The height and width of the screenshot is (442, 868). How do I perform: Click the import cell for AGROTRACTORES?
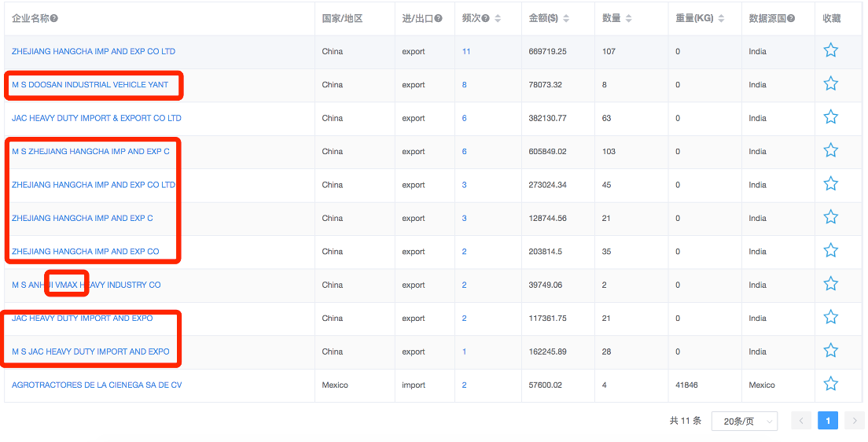[414, 385]
